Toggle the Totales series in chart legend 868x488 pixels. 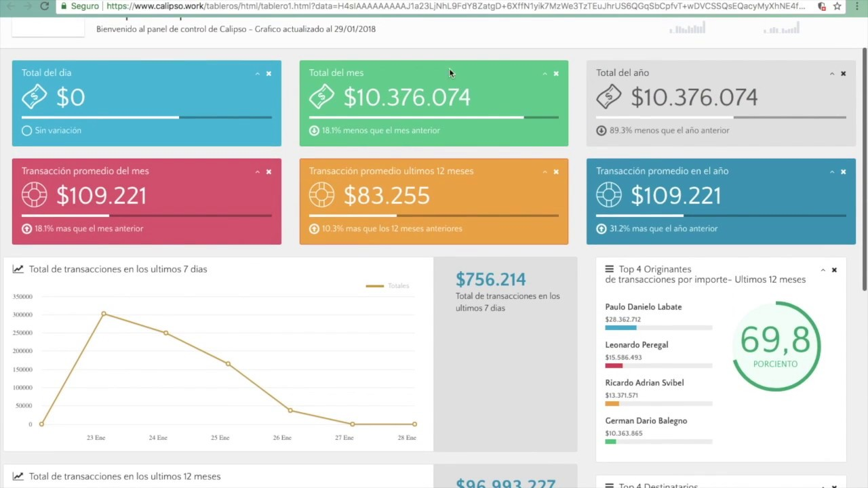click(x=388, y=286)
